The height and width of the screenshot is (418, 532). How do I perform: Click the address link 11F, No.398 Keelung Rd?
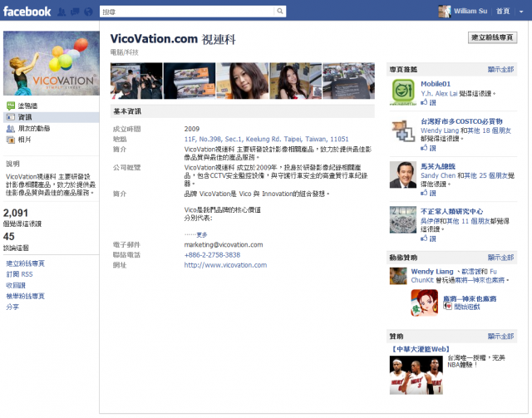[266, 139]
